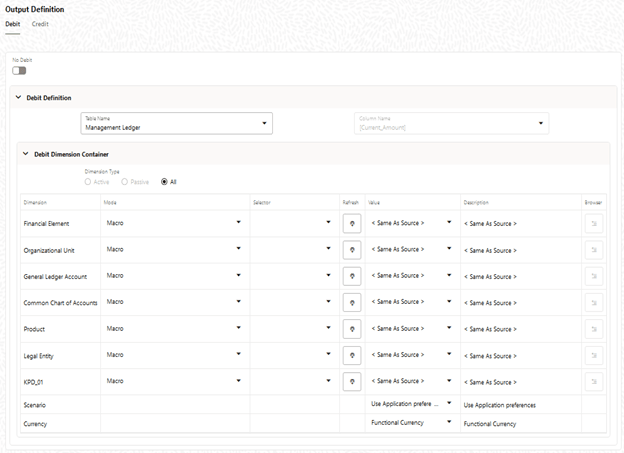Open browser icon for Legal Entity row
The height and width of the screenshot is (453, 624).
594,355
